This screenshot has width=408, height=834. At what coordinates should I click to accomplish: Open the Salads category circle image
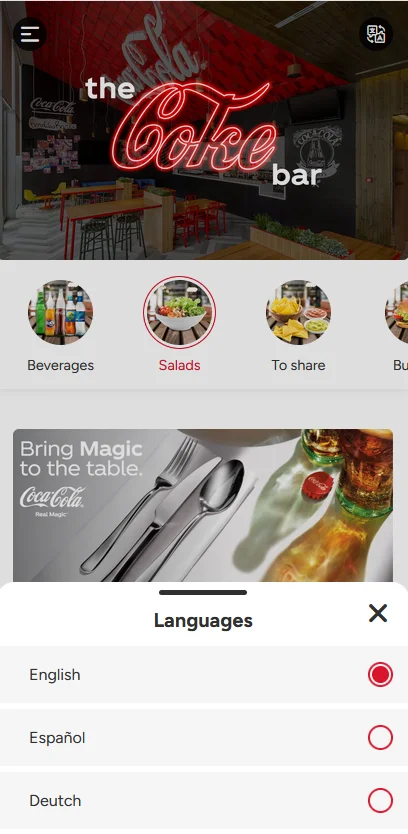179,312
